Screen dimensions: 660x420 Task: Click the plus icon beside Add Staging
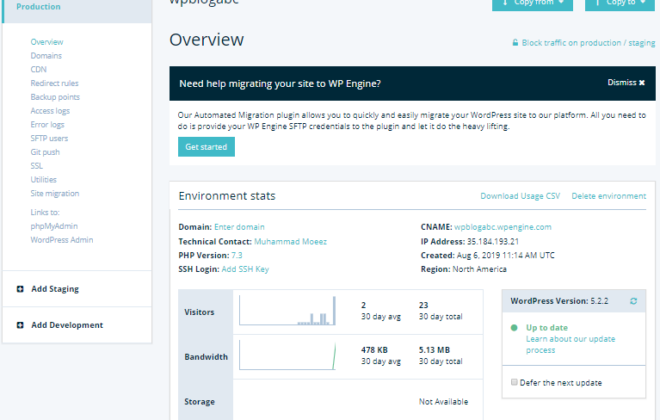(x=20, y=289)
